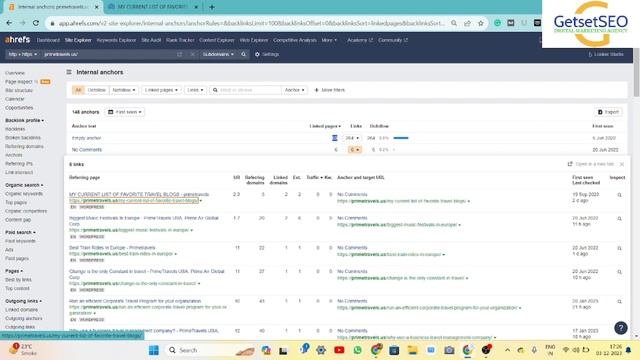Collapse the Backlink profile sidebar section
Screen dimensions: 640x360
[x=24, y=120]
